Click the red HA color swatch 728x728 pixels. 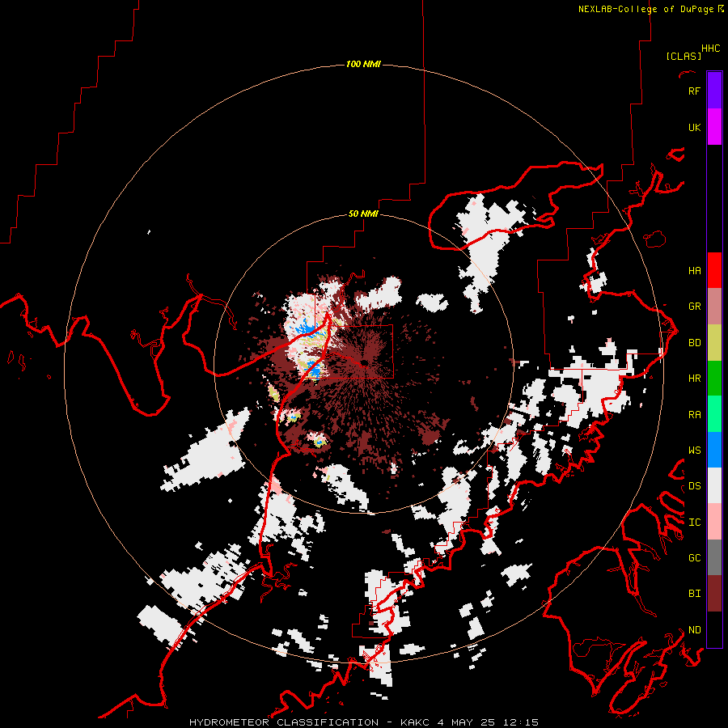(x=714, y=270)
